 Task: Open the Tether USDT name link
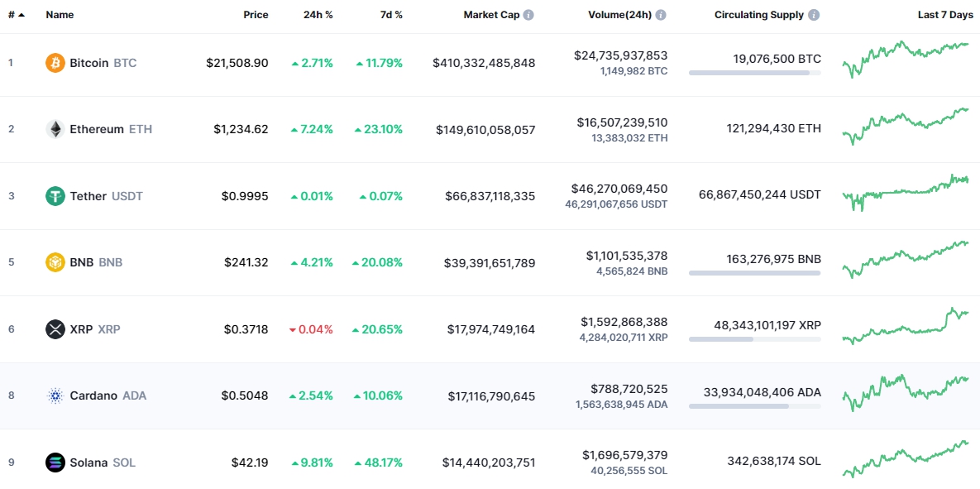[106, 196]
